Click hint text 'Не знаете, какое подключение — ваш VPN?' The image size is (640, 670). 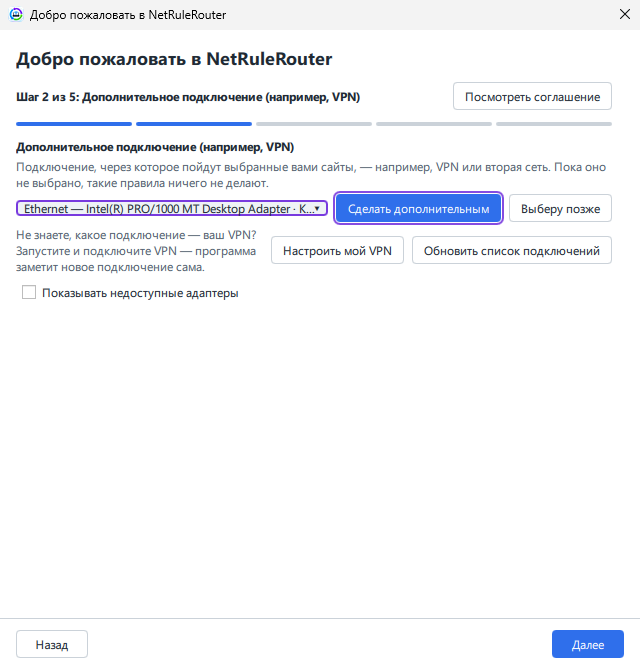pyautogui.click(x=136, y=235)
